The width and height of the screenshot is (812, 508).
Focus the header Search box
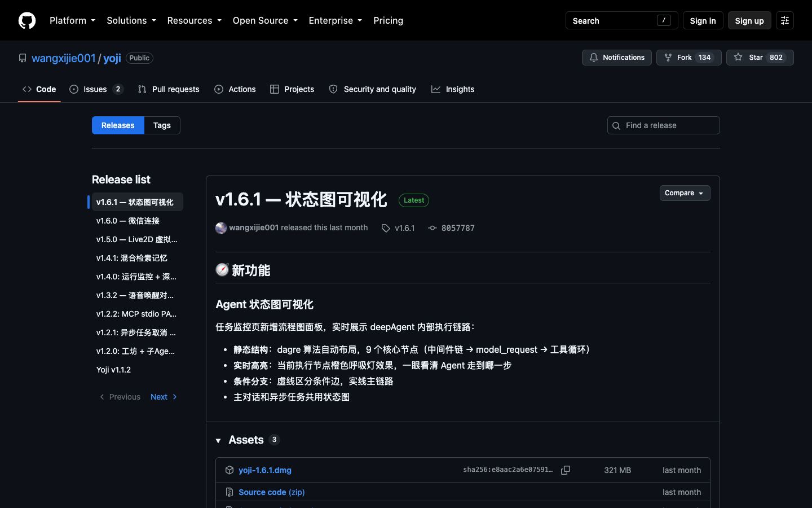click(x=621, y=20)
